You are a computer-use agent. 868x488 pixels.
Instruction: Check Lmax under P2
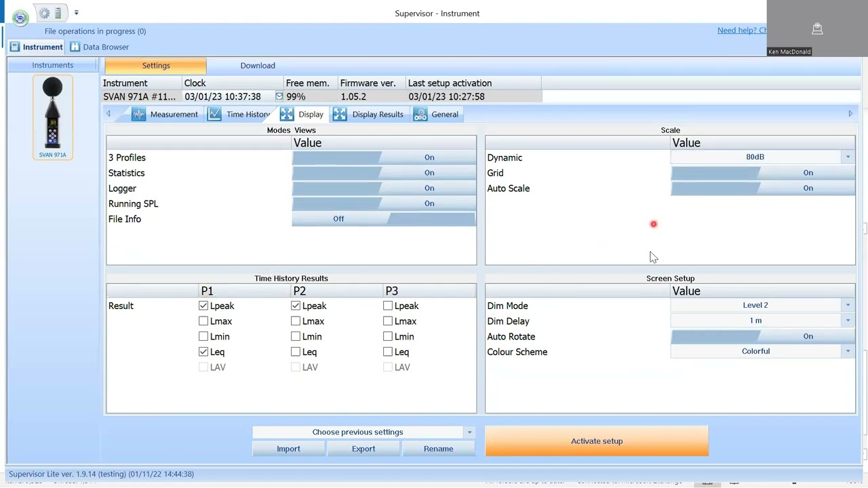pos(296,321)
